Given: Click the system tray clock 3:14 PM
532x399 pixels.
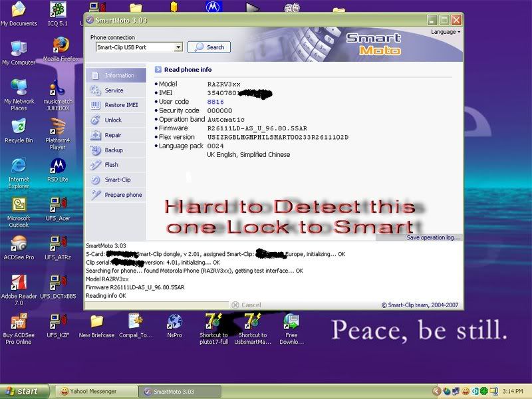Looking at the screenshot, I should tap(513, 392).
